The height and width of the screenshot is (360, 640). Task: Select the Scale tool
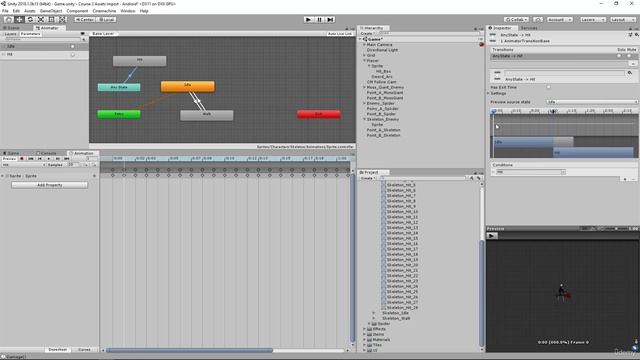pyautogui.click(x=41, y=20)
